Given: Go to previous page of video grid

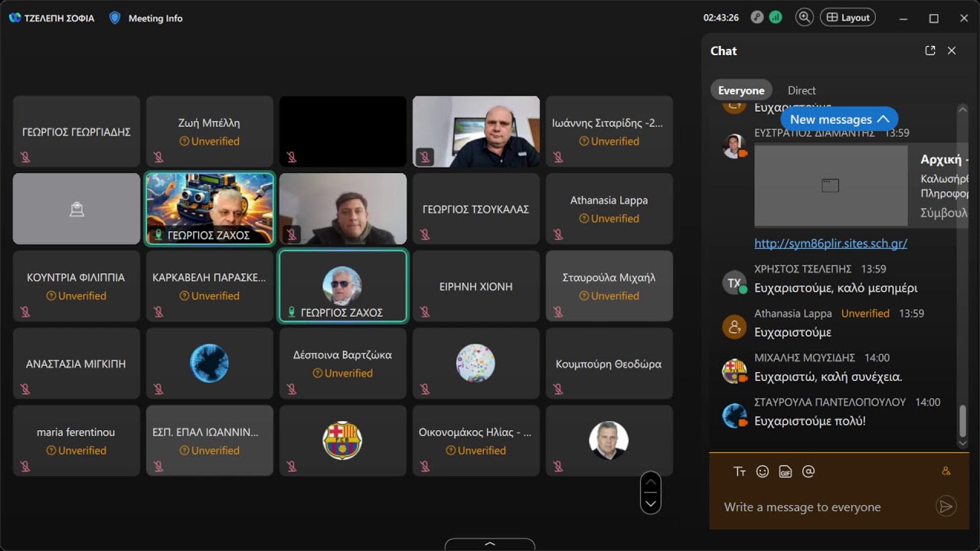Looking at the screenshot, I should (x=651, y=482).
